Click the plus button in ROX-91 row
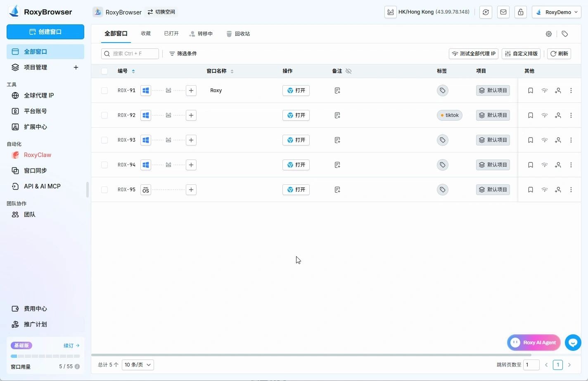The width and height of the screenshot is (588, 381). coord(191,90)
